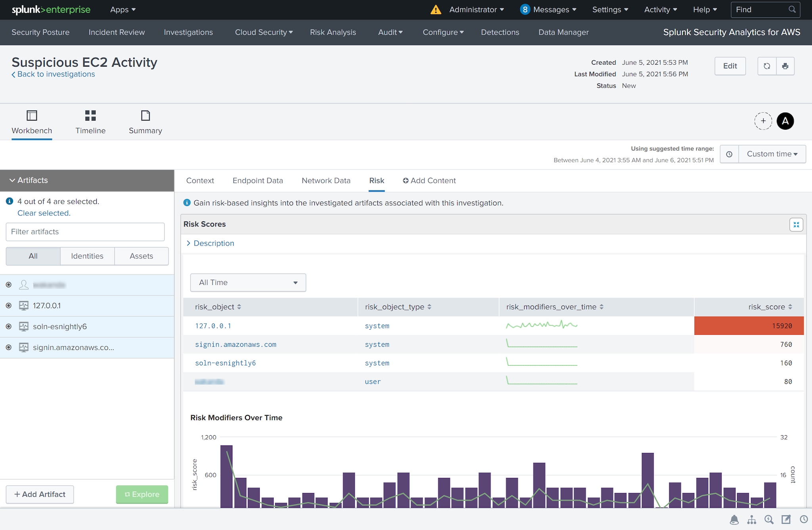Open Workbench view icon
Viewport: 812px width, 530px height.
point(32,115)
